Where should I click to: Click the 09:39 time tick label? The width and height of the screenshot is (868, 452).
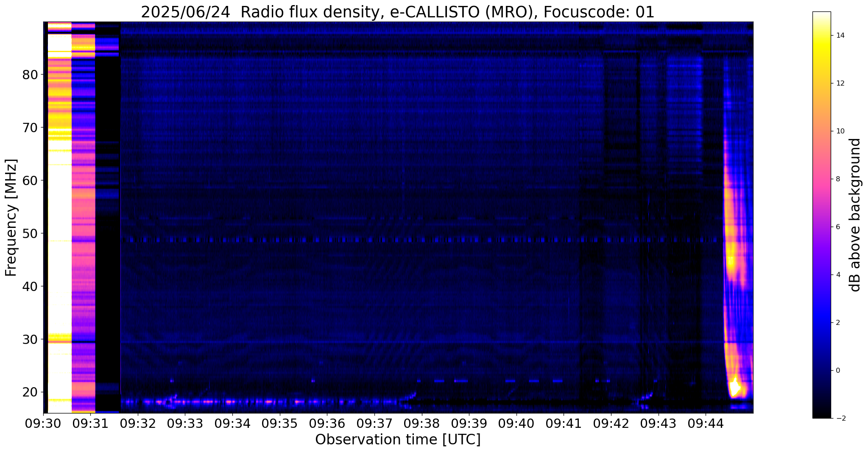tap(469, 424)
